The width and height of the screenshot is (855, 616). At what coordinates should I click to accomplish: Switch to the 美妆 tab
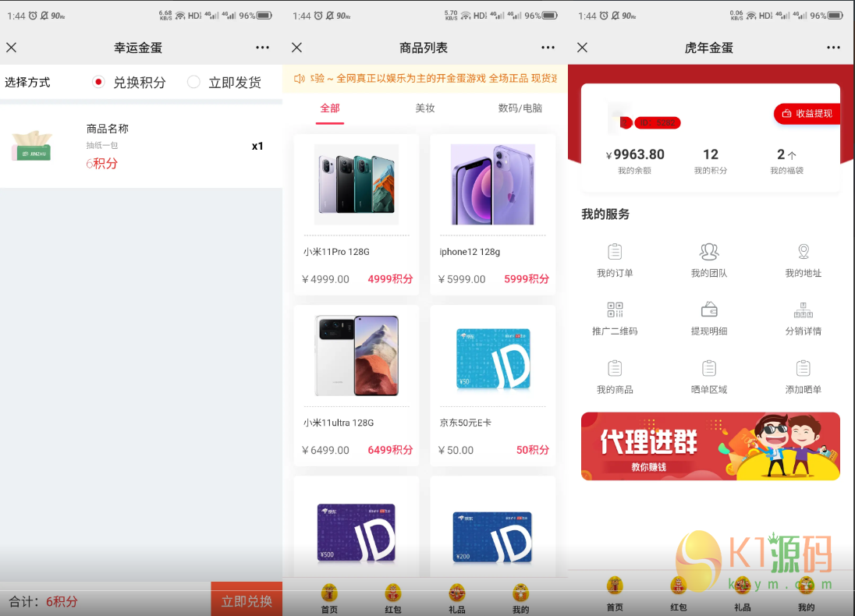[x=425, y=108]
